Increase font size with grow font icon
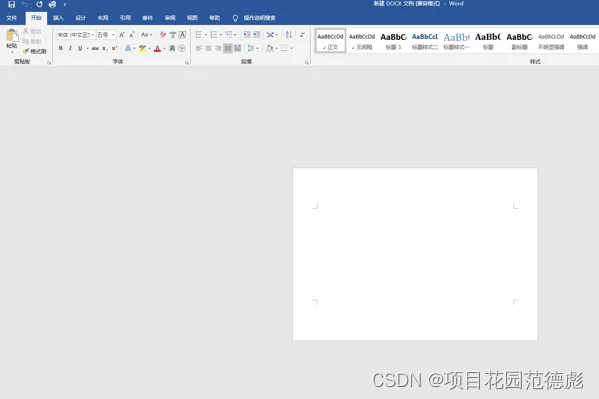 [x=122, y=35]
